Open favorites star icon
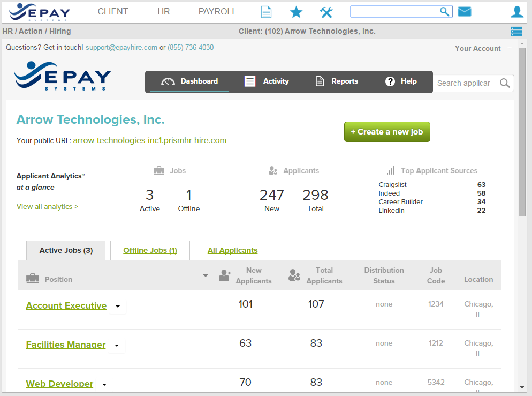Viewport: 532px width, 396px height. [296, 12]
